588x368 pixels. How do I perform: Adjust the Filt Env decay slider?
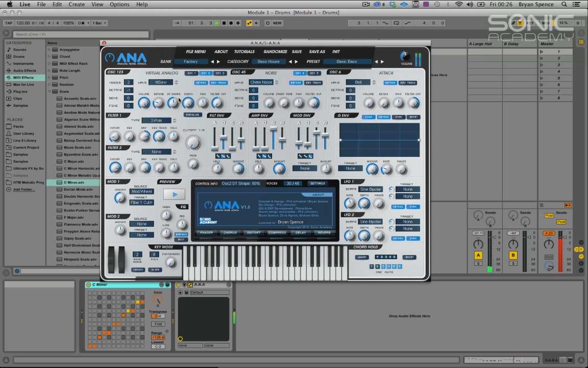[224, 136]
